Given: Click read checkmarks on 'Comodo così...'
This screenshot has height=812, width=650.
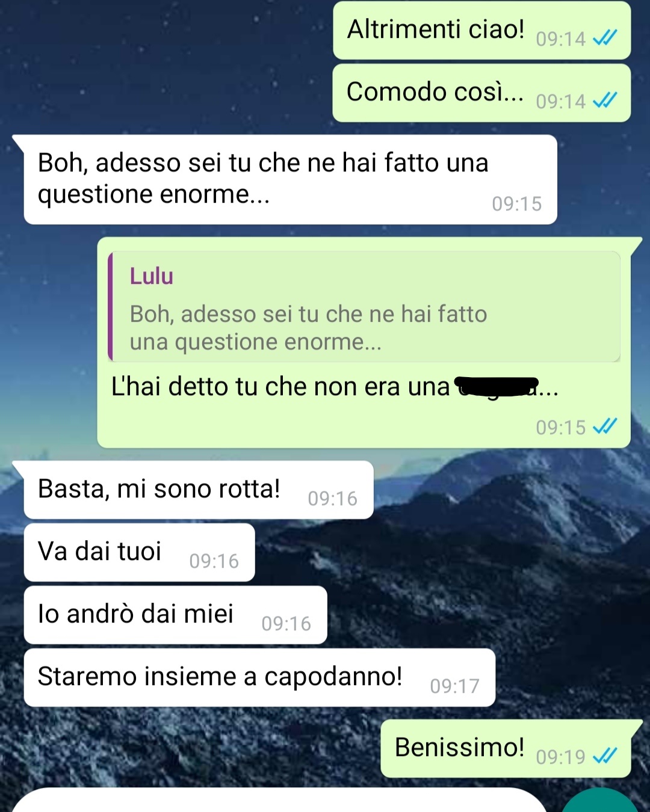Looking at the screenshot, I should (x=605, y=100).
